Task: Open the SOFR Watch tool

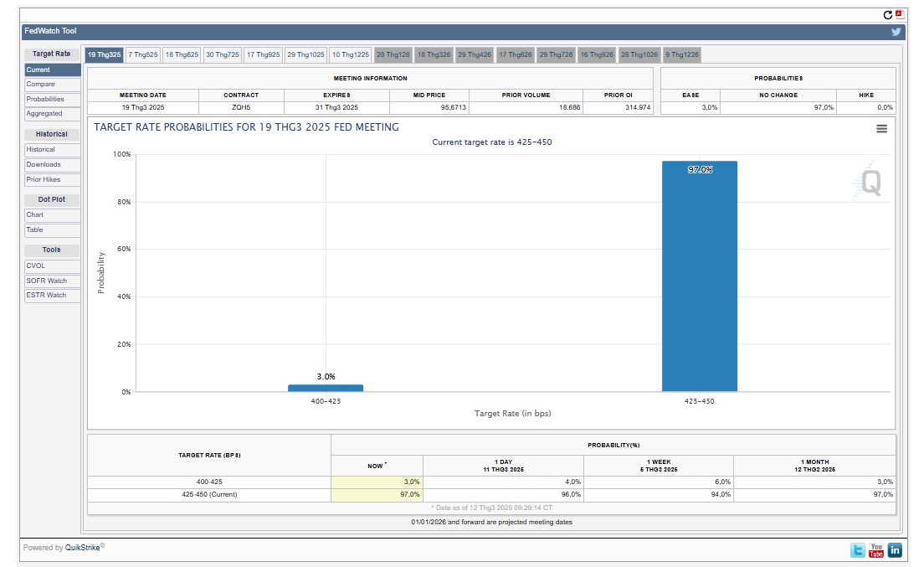Action: [53, 281]
